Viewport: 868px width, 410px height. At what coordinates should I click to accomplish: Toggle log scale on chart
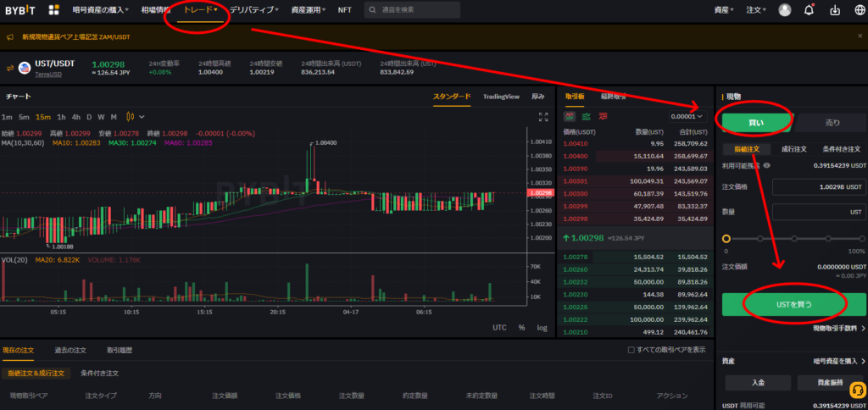[542, 328]
